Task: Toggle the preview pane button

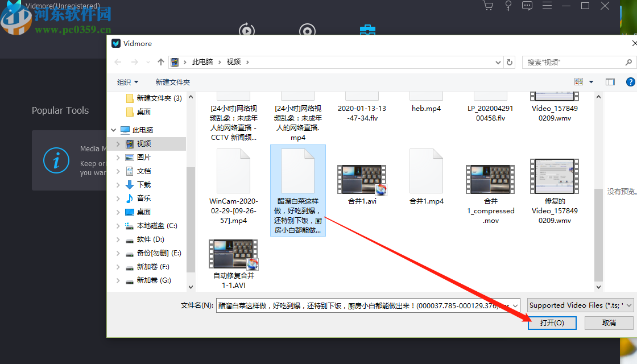Action: 610,82
